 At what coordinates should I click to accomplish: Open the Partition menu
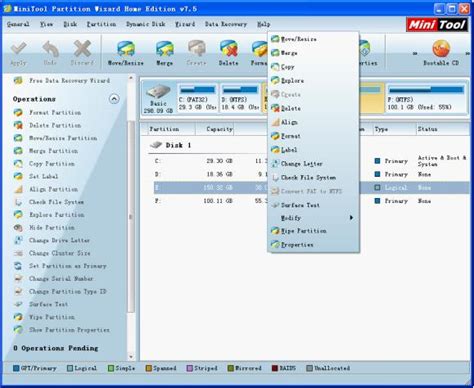[101, 24]
